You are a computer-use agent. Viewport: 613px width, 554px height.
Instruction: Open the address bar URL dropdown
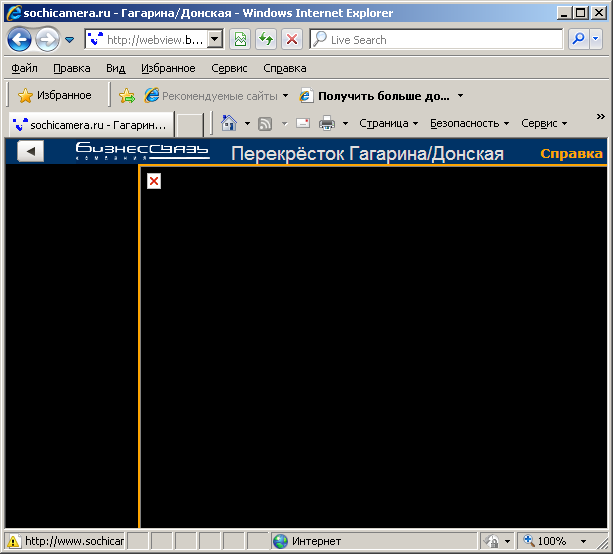(x=215, y=40)
